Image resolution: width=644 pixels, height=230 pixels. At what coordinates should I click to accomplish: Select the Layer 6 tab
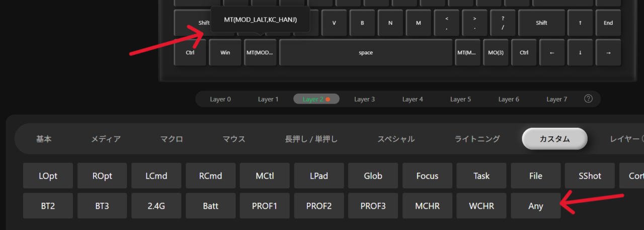click(509, 99)
